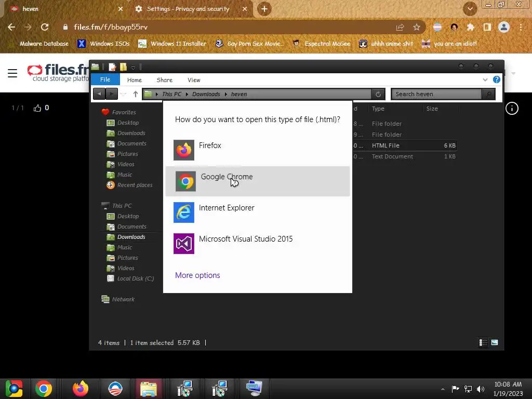Open the Home ribbon tab

coord(135,79)
